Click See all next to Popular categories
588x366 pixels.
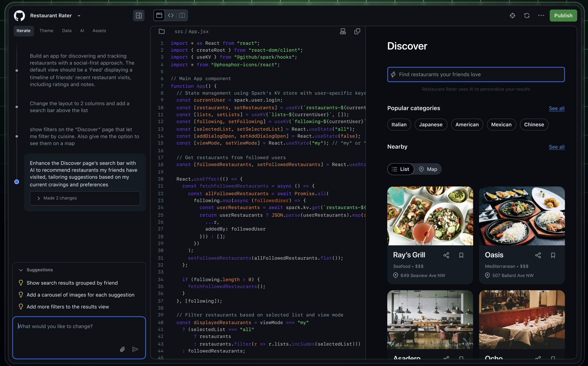coord(556,108)
